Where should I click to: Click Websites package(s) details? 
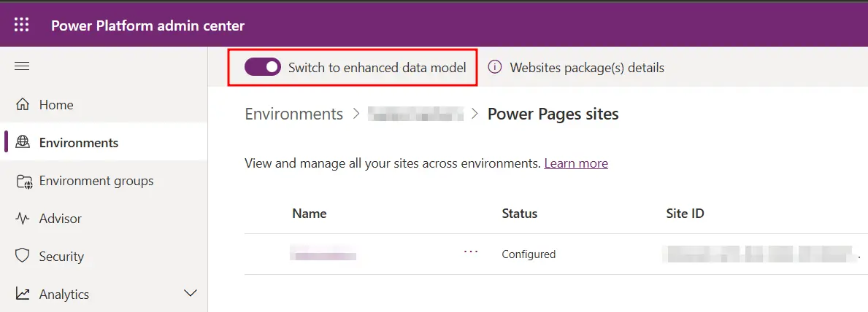[587, 68]
